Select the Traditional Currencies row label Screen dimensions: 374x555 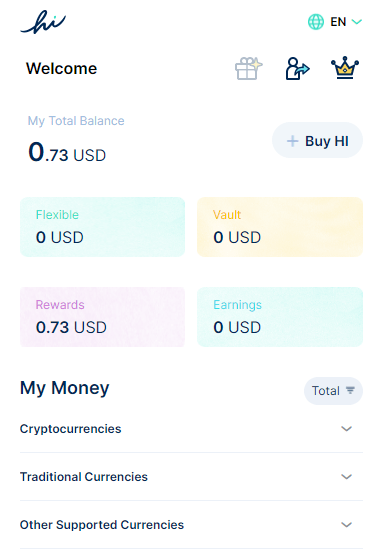84,477
